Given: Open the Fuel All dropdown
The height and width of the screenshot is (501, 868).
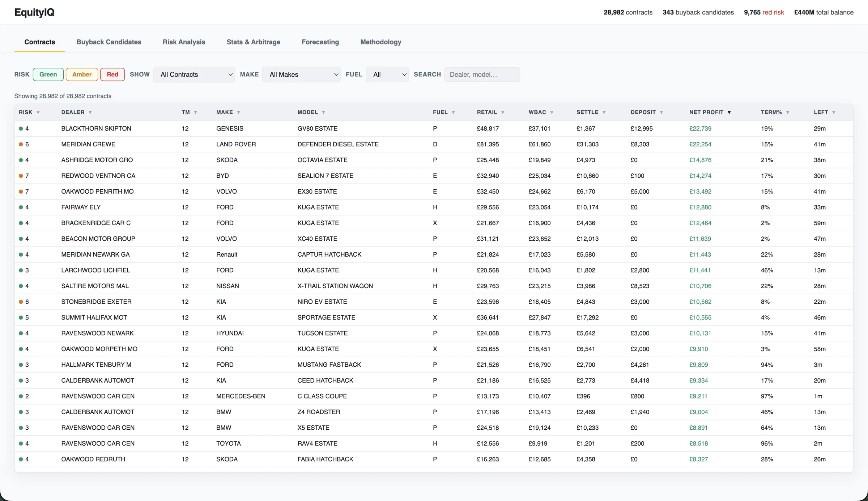Looking at the screenshot, I should click(x=387, y=75).
